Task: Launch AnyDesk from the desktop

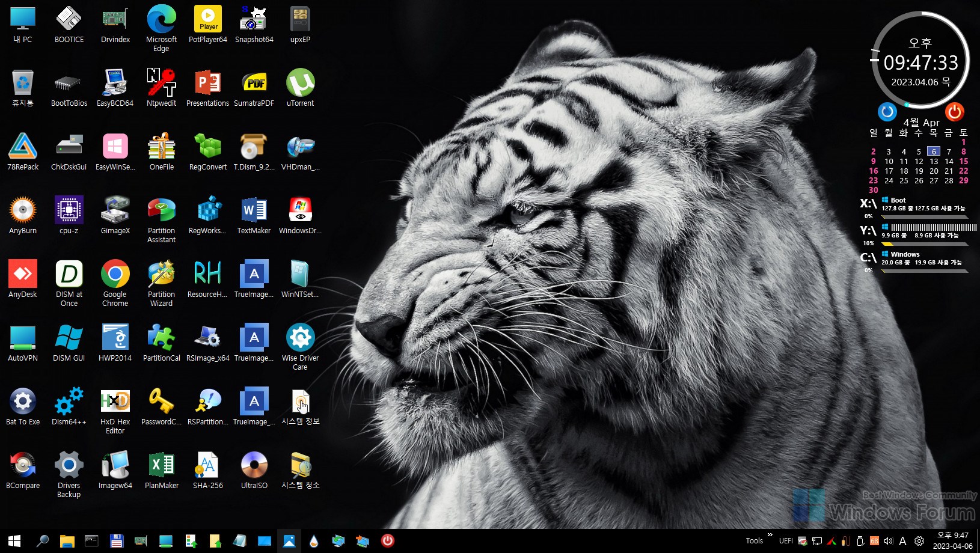Action: click(x=23, y=280)
